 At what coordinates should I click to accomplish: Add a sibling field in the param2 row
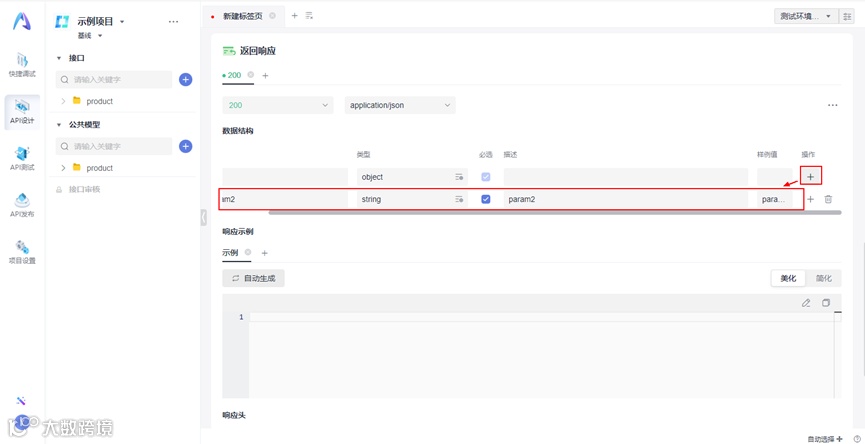coord(810,199)
